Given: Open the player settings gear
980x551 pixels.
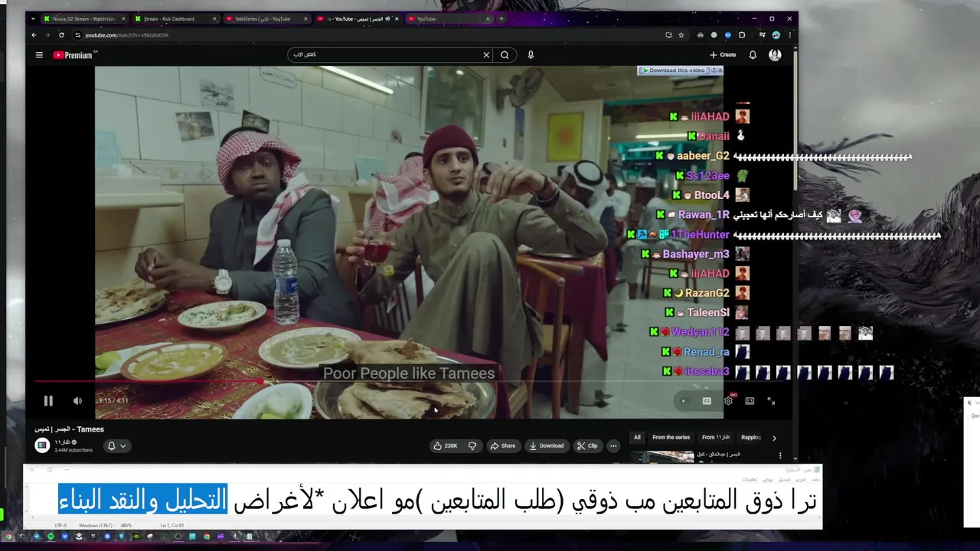Looking at the screenshot, I should tap(728, 401).
